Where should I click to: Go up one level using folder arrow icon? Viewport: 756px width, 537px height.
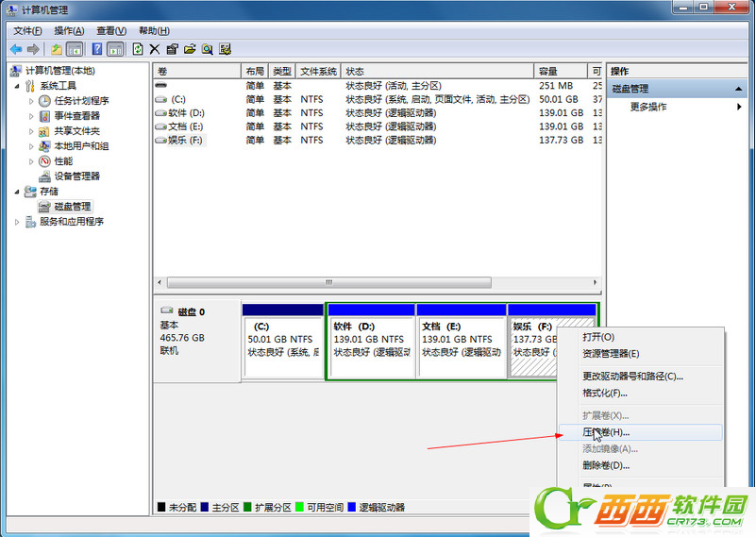pos(57,49)
